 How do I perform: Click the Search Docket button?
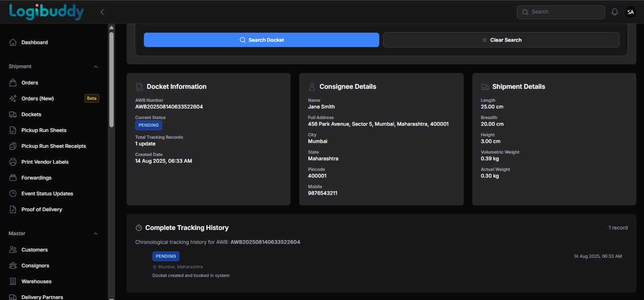261,40
